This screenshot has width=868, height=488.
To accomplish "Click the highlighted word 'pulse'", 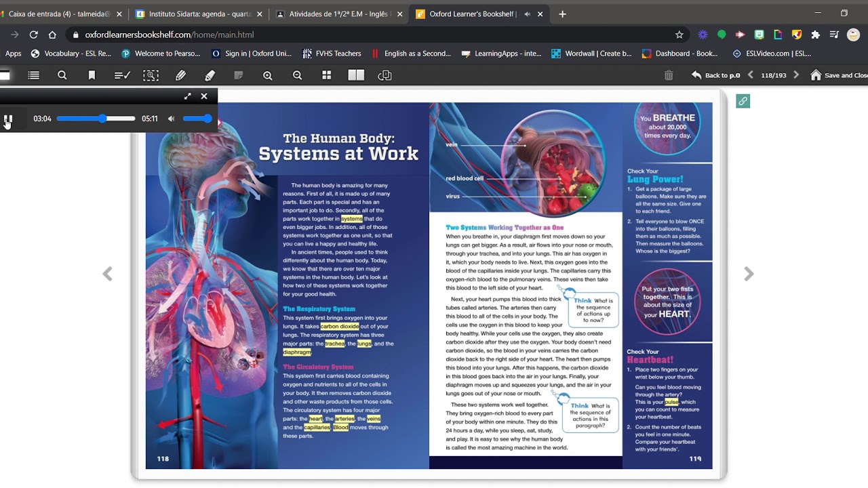I will (671, 402).
